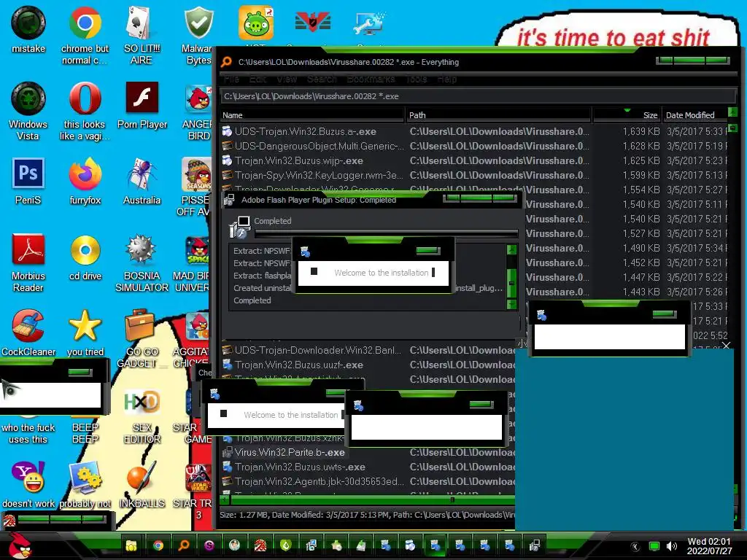Open the Edit menu in Everything
747x560 pixels.
(258, 79)
